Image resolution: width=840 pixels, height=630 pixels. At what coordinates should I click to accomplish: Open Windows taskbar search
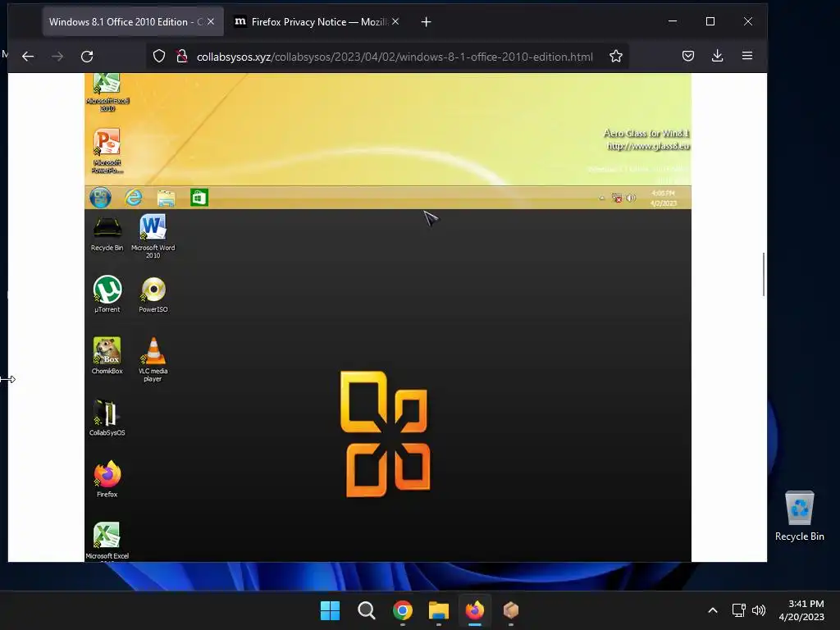tap(367, 610)
